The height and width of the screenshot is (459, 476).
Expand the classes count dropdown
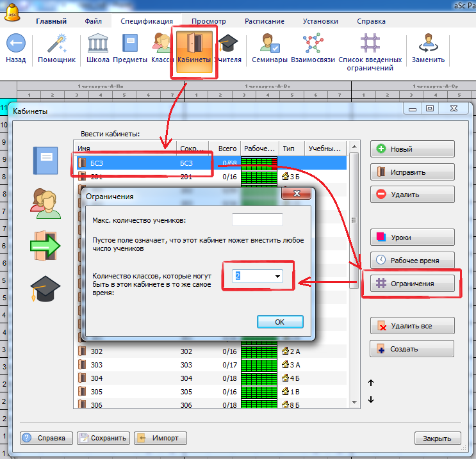point(278,276)
